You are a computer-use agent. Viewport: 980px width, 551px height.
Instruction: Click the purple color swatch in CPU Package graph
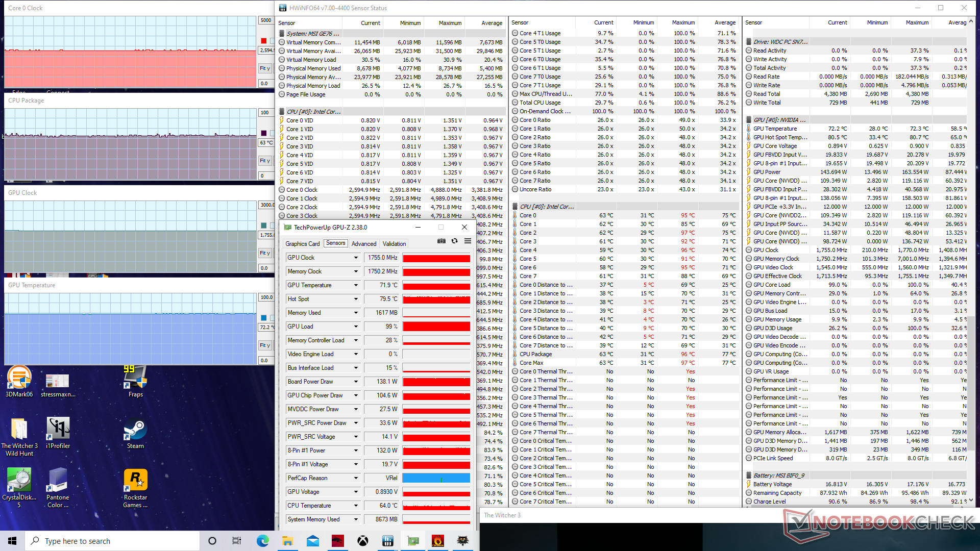(x=263, y=133)
